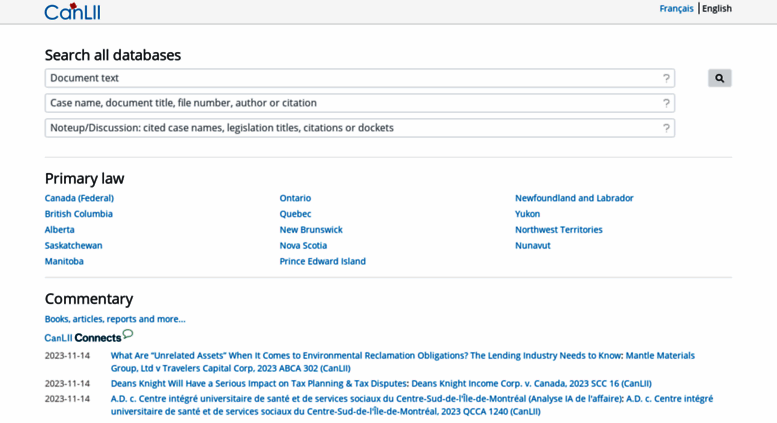Open help for Document text field

666,78
